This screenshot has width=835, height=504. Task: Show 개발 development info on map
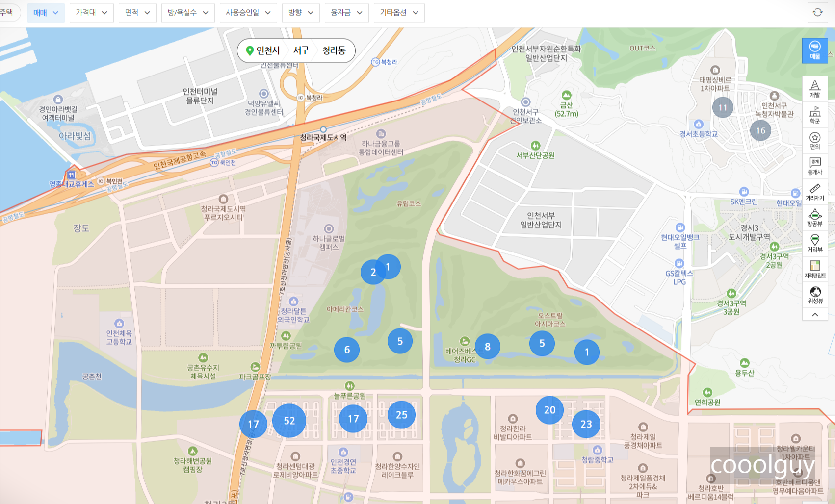click(815, 89)
